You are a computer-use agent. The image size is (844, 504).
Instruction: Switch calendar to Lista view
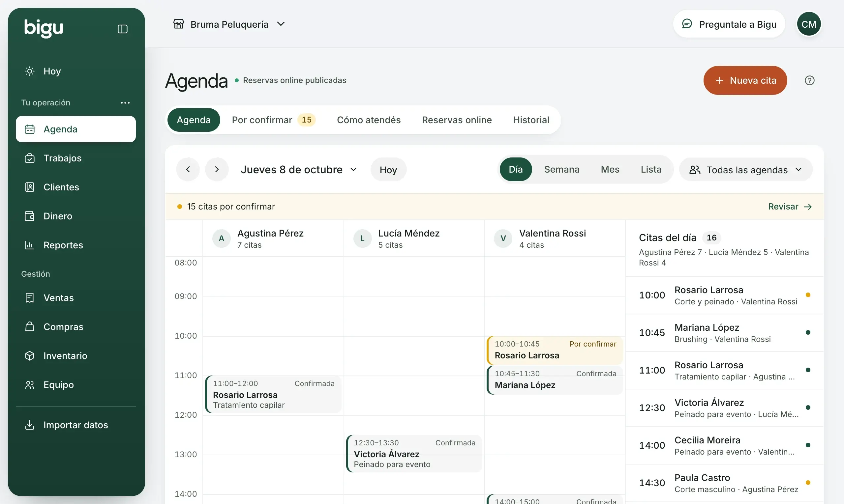651,169
